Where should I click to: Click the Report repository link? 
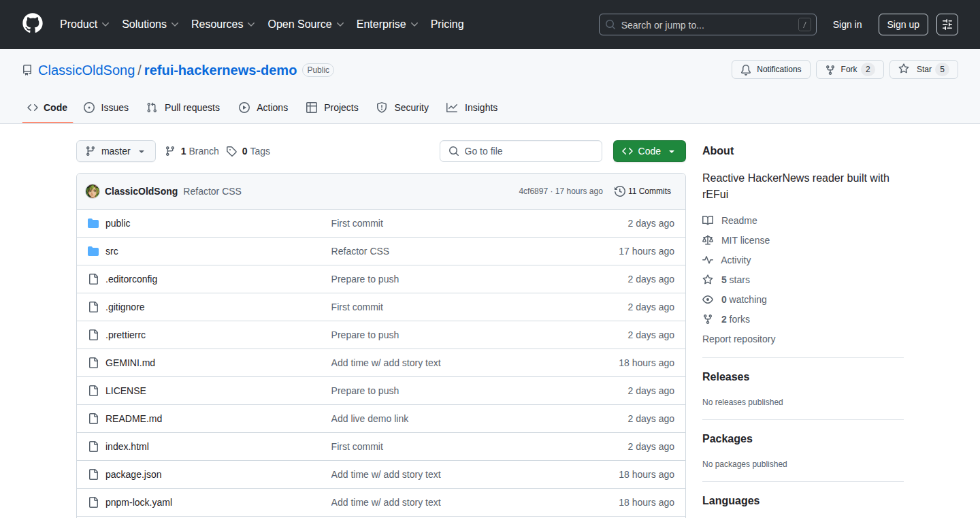point(738,339)
